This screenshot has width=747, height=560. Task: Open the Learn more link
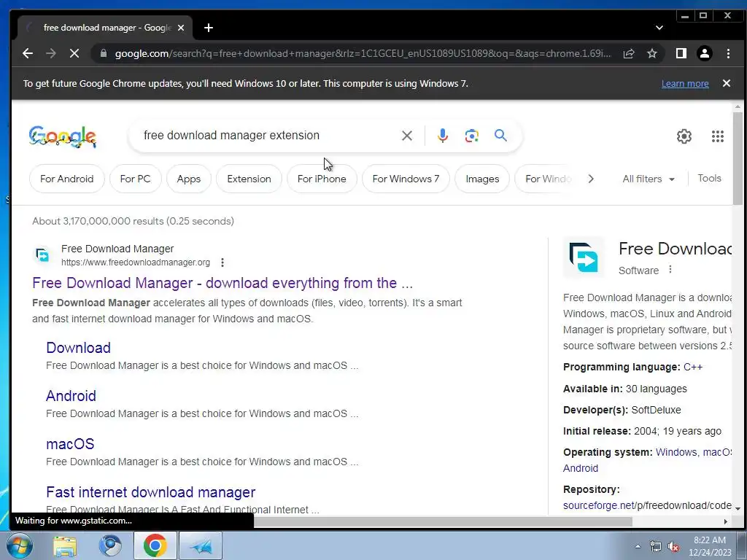pyautogui.click(x=684, y=84)
